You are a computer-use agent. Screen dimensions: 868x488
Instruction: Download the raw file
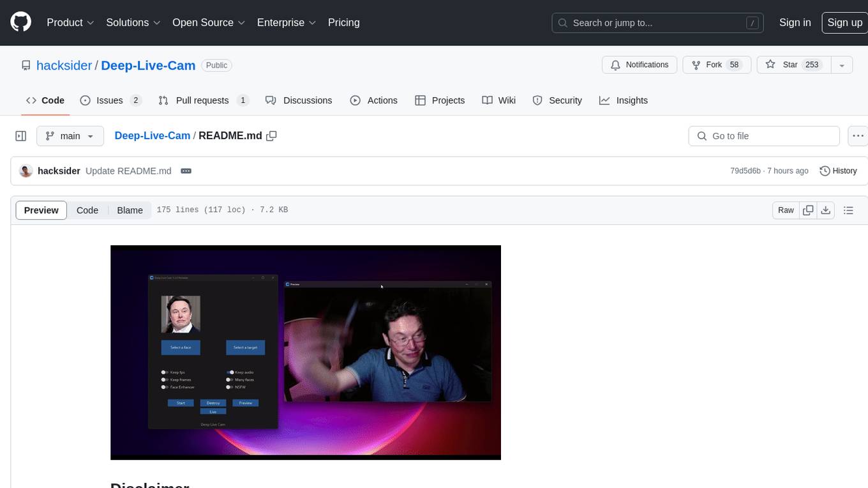coord(826,210)
